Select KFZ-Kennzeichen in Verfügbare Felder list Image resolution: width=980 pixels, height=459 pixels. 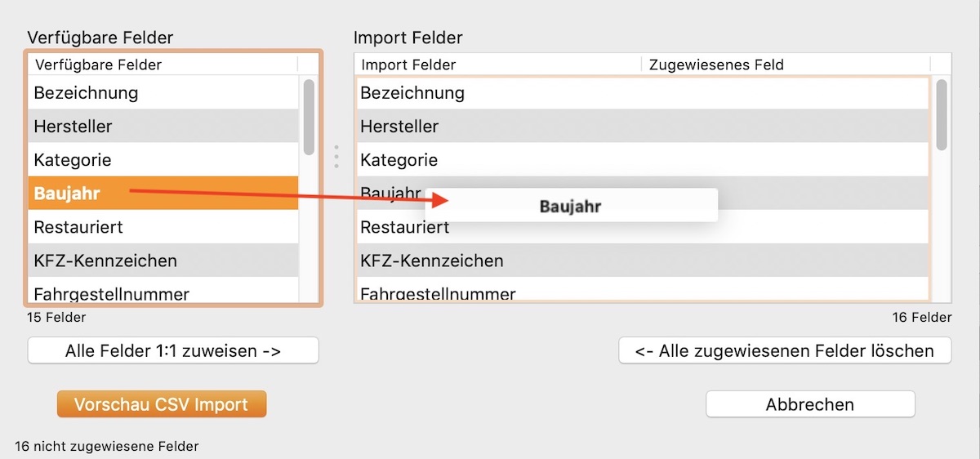tap(105, 261)
